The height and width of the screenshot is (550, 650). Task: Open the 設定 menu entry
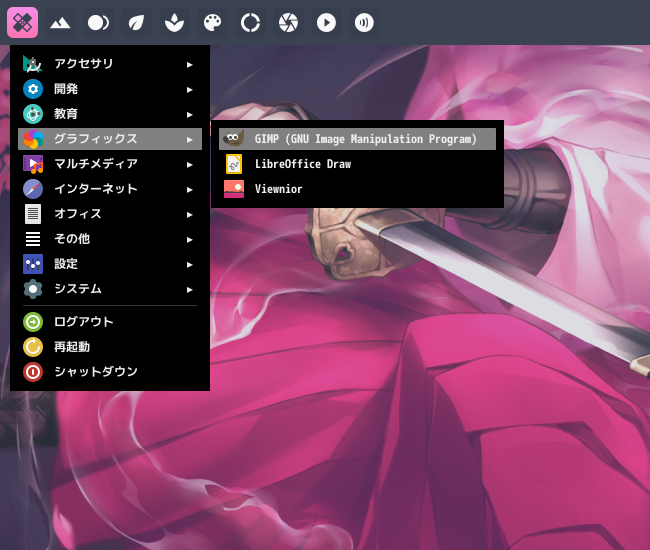(x=110, y=264)
